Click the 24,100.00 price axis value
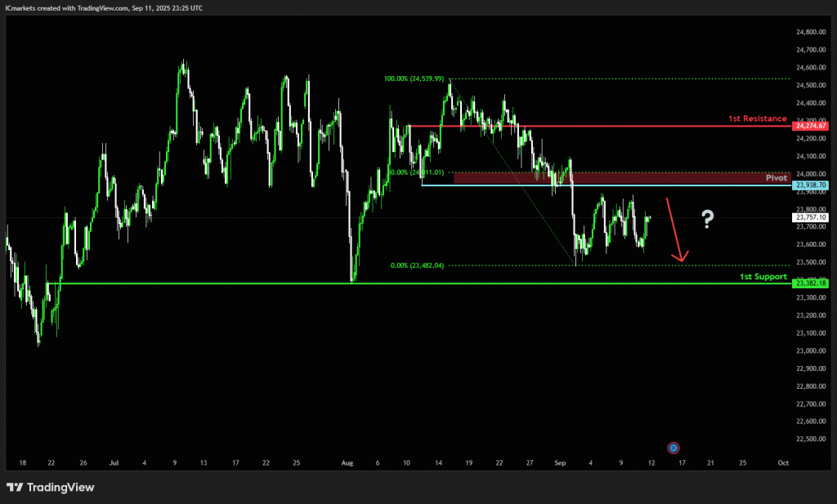This screenshot has height=504, width=837. [x=811, y=156]
